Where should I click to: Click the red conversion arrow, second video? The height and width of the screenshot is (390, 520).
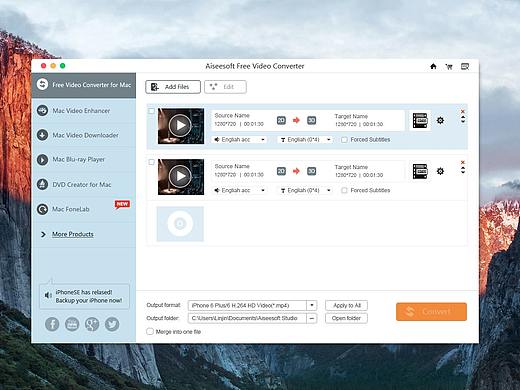click(296, 171)
